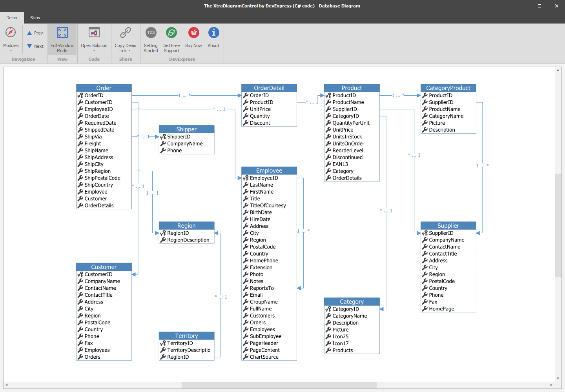Go to next demo with Next
Screen dimensions: 565x392
(x=35, y=46)
